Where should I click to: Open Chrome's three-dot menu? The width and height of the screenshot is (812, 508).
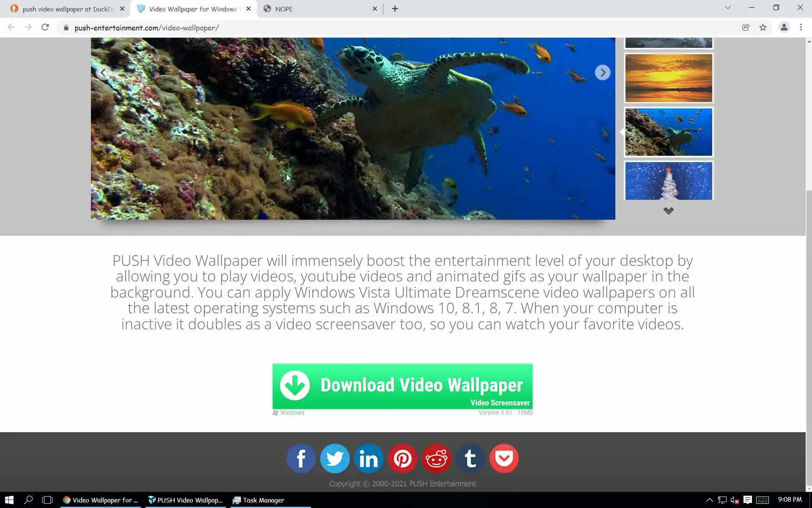tap(801, 28)
